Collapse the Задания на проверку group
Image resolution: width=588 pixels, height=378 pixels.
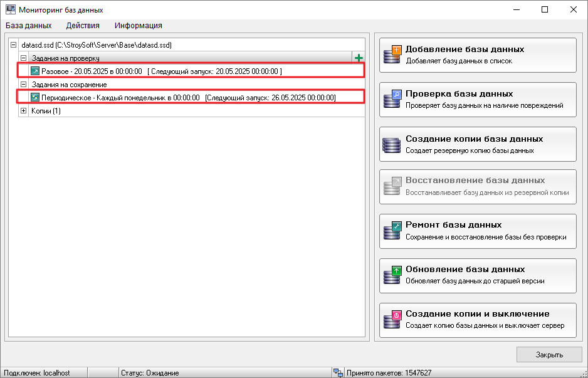24,58
